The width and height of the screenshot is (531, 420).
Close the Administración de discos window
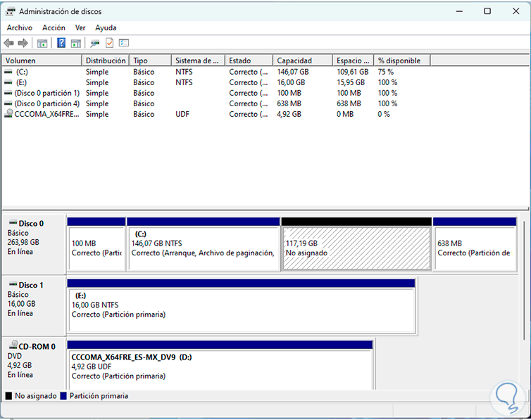click(516, 11)
